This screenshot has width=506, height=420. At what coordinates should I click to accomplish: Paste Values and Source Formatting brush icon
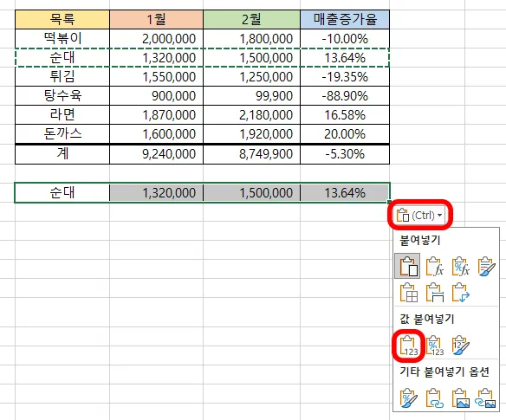tap(460, 346)
